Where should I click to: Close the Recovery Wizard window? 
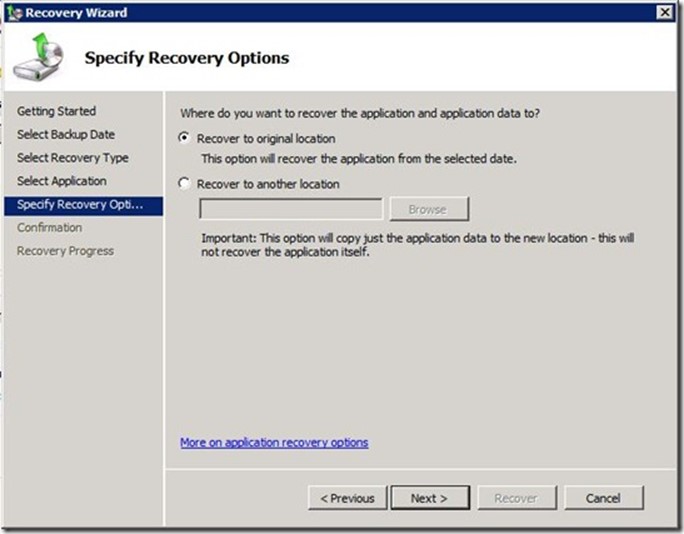pyautogui.click(x=664, y=11)
